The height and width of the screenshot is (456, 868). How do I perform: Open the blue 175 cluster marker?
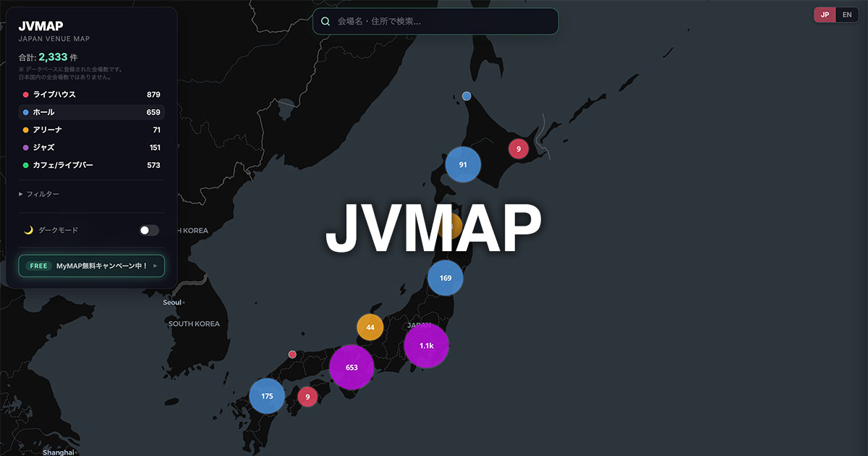[x=267, y=396]
